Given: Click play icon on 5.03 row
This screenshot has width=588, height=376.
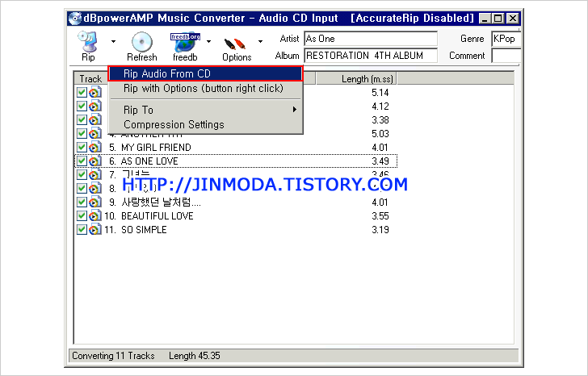Looking at the screenshot, I should pos(95,133).
